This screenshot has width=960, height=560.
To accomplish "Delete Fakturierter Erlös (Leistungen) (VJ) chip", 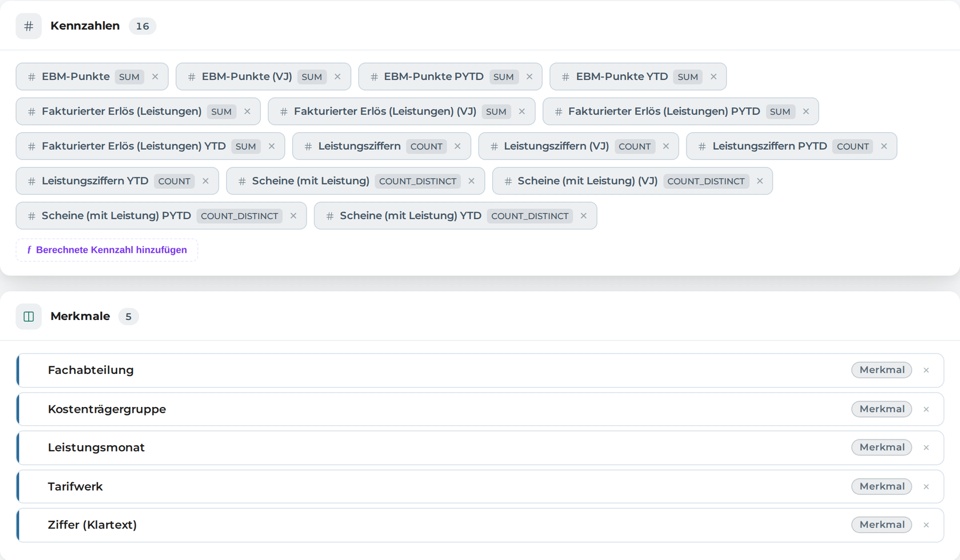I will (522, 111).
